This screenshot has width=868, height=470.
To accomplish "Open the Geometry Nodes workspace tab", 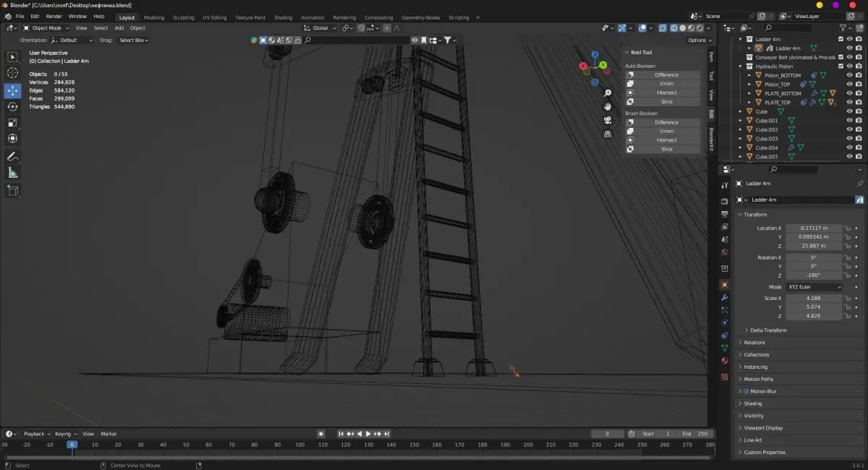I will point(420,17).
